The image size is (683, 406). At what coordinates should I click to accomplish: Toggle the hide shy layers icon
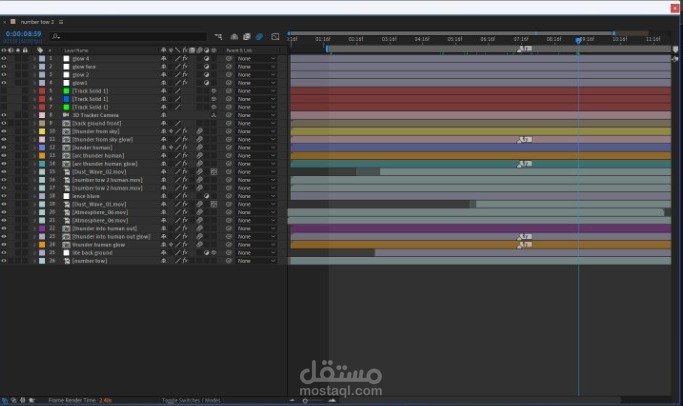[x=234, y=37]
